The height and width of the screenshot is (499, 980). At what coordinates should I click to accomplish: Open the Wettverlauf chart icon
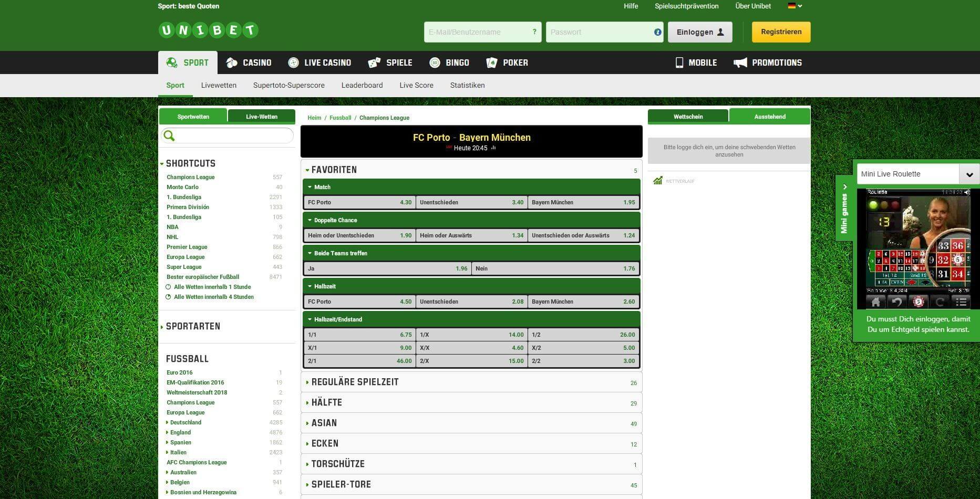click(x=658, y=181)
